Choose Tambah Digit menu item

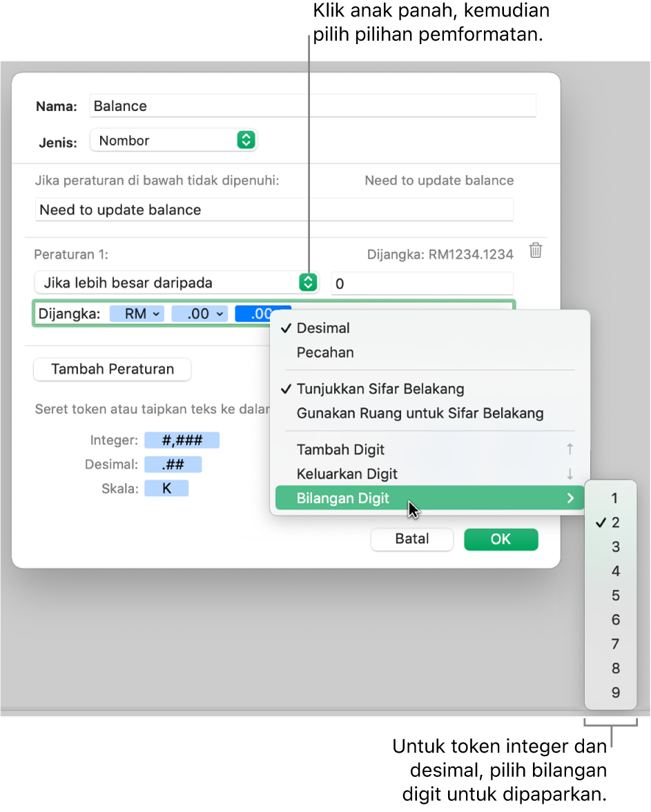click(430, 450)
